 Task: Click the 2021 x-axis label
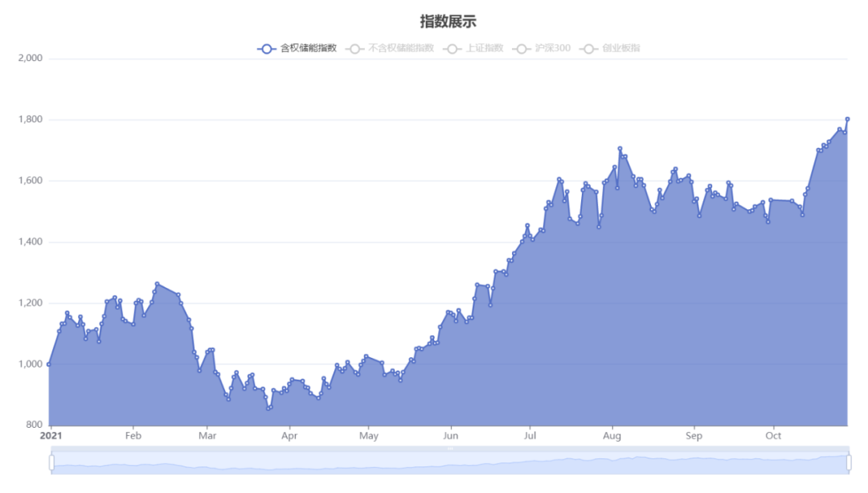51,436
